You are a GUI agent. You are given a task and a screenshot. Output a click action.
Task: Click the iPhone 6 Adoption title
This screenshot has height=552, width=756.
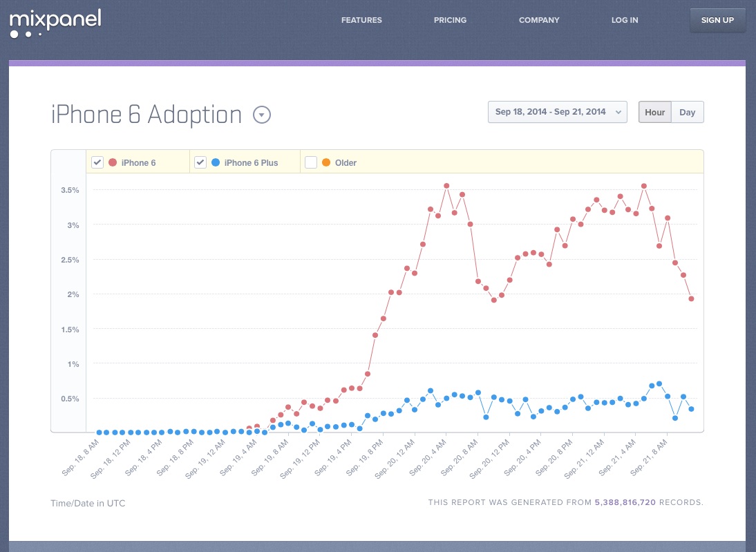pyautogui.click(x=147, y=115)
